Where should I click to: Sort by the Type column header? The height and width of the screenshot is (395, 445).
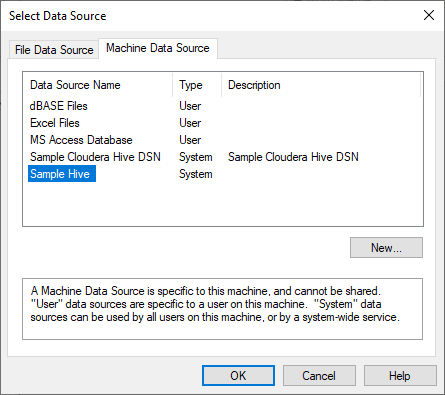tap(197, 85)
